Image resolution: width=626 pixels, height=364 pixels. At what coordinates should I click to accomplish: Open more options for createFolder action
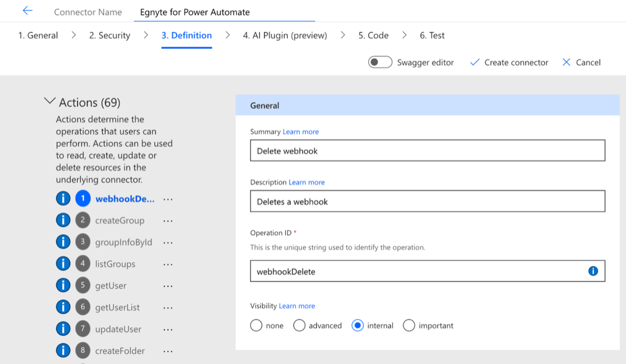point(168,351)
